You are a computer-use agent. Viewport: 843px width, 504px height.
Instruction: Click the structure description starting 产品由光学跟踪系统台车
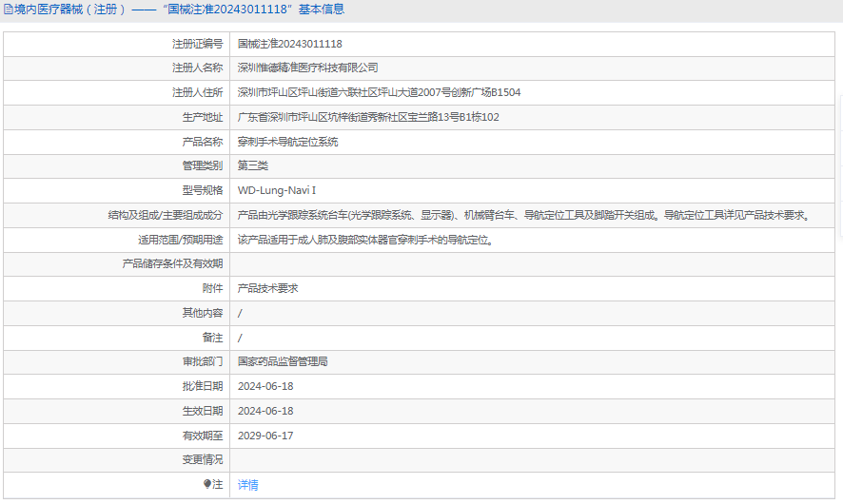(523, 216)
